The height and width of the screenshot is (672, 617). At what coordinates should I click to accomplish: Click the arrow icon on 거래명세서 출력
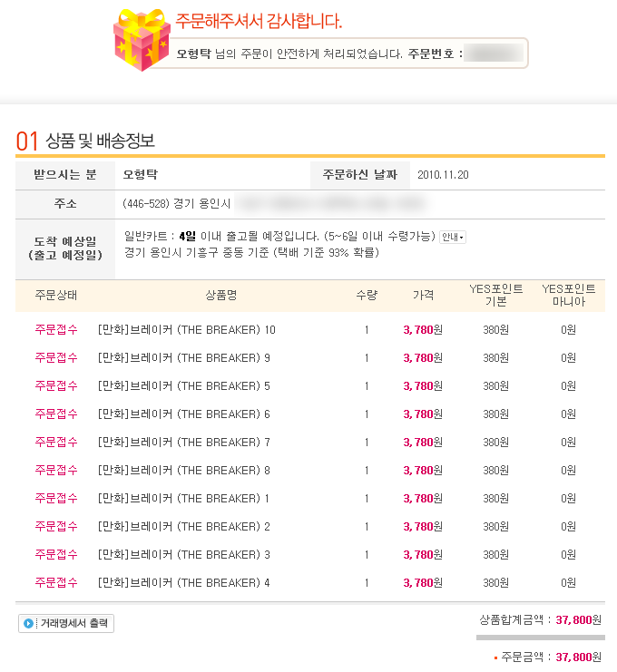click(x=29, y=624)
